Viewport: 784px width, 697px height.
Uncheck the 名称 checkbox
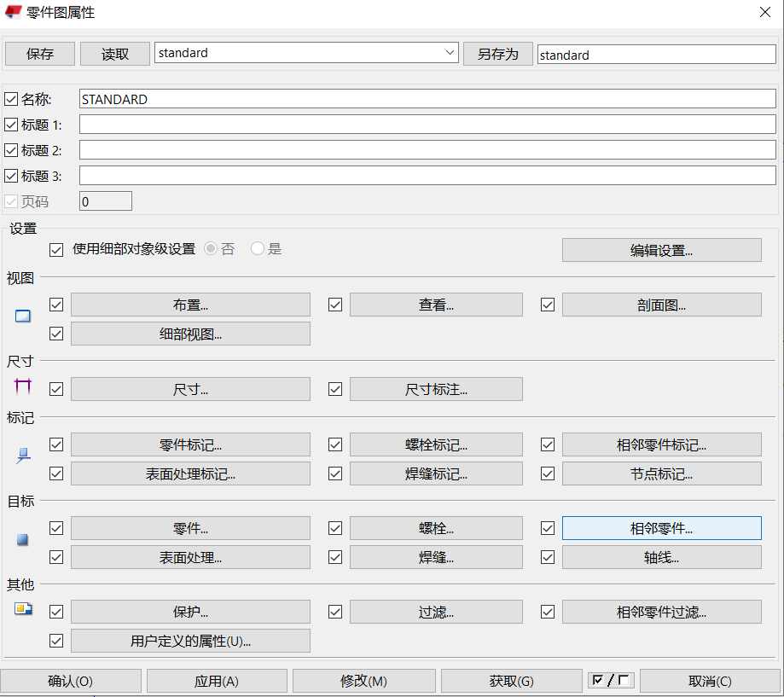tap(11, 100)
